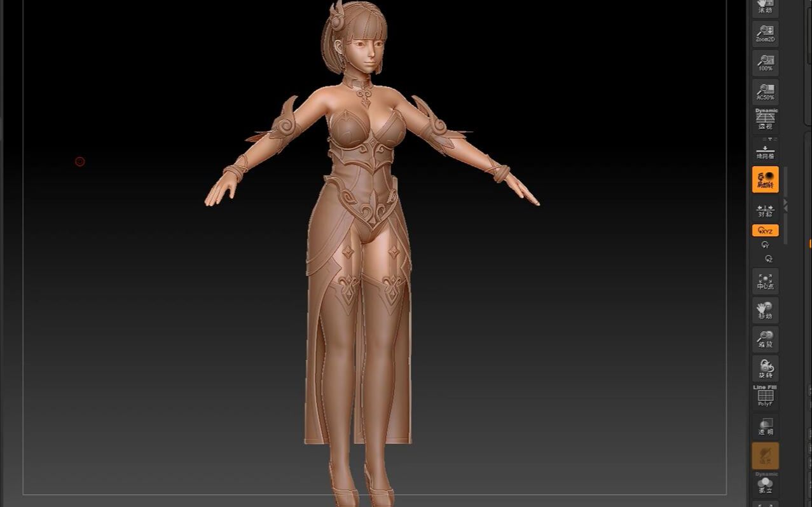Click the highlighted Ghost transparency icon
The image size is (812, 507).
(765, 455)
